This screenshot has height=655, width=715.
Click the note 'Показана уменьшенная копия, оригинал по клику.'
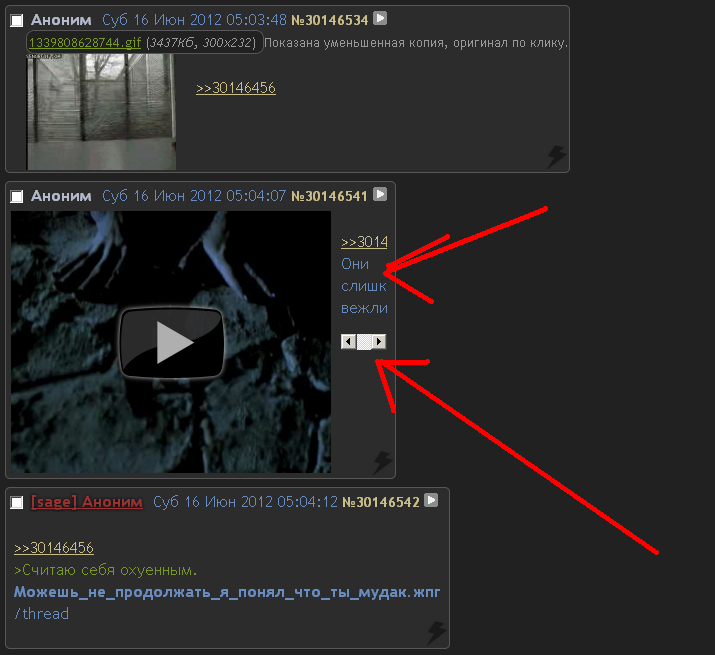coord(416,43)
